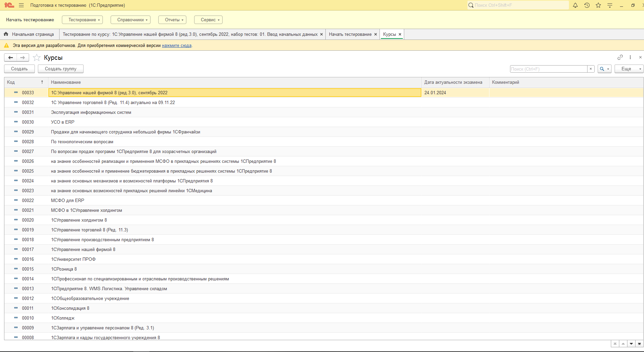
Task: Open the search magnifier dropdown
Action: pos(604,69)
